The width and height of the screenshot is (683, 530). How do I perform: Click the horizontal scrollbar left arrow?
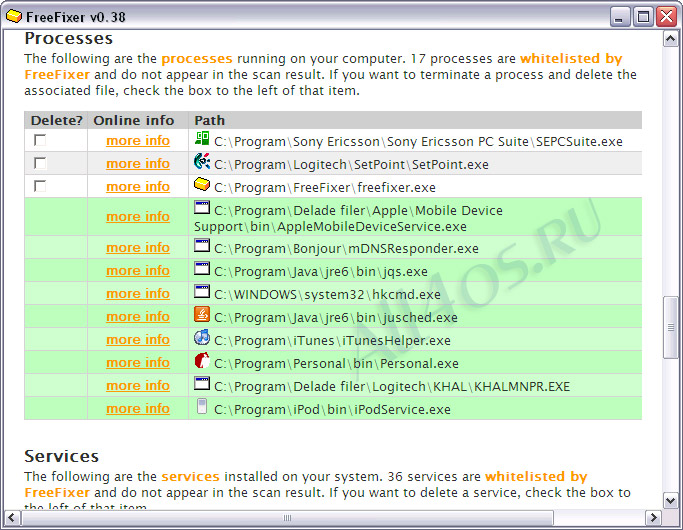(x=11, y=518)
